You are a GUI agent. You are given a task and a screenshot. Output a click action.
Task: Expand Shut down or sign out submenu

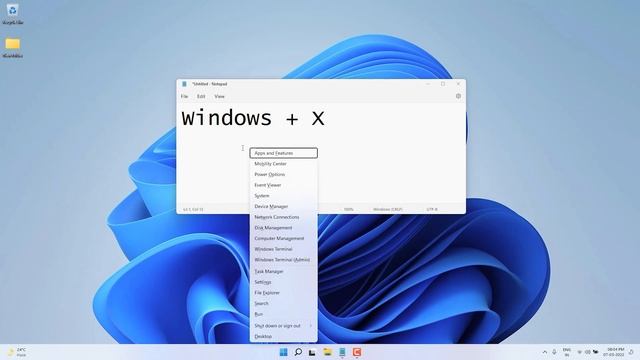tap(284, 326)
